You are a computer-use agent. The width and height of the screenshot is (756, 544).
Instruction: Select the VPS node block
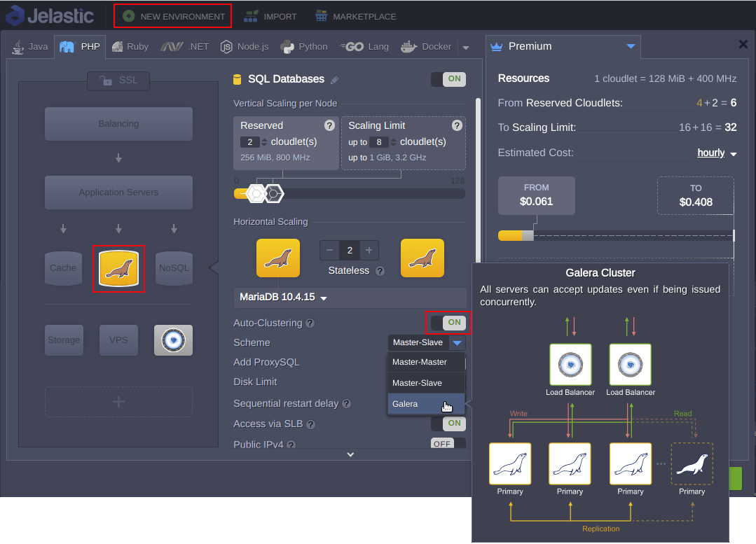pos(118,340)
